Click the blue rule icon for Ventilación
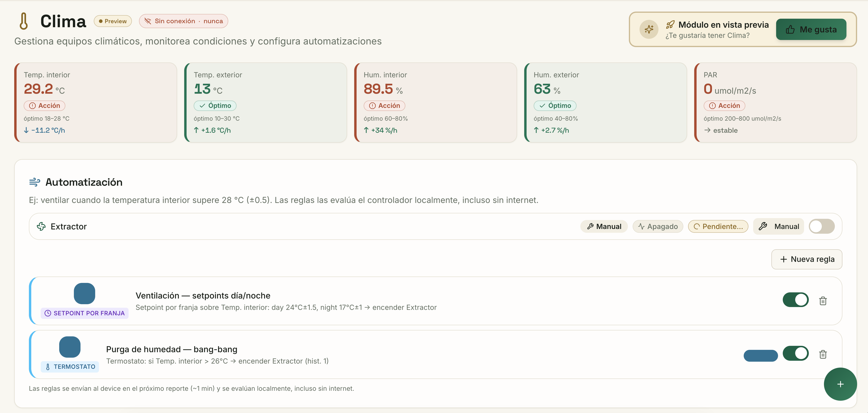This screenshot has height=413, width=868. (x=84, y=294)
